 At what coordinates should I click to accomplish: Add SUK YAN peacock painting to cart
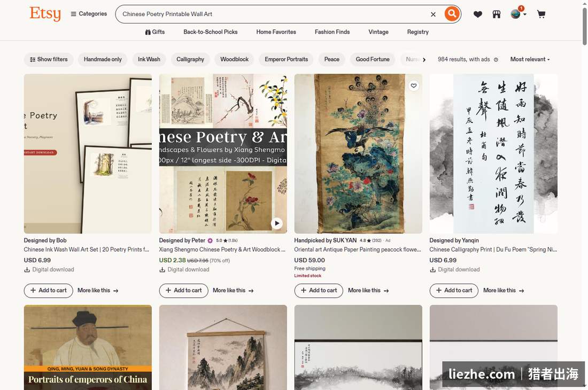[x=319, y=290]
